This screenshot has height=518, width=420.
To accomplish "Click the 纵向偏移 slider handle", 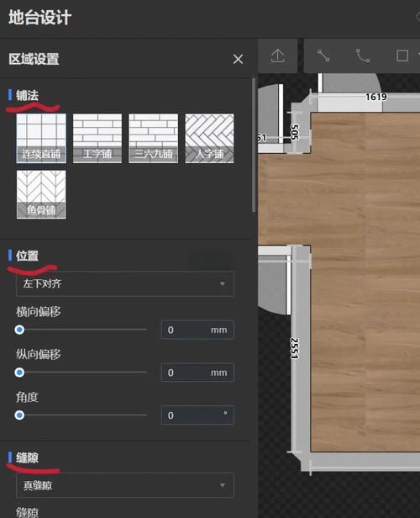I will click(19, 373).
